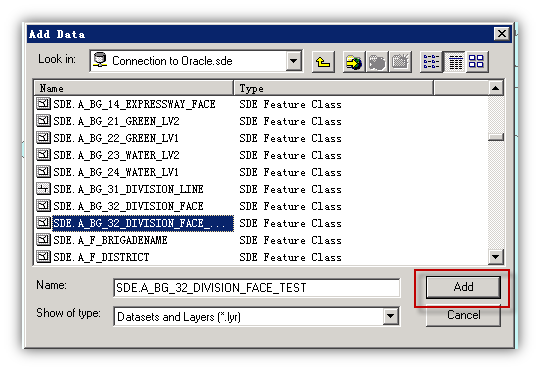The height and width of the screenshot is (371, 540).
Task: Click icon beside SDE.A_BG_32_DIVISION_FACE unselected row
Action: (43, 206)
